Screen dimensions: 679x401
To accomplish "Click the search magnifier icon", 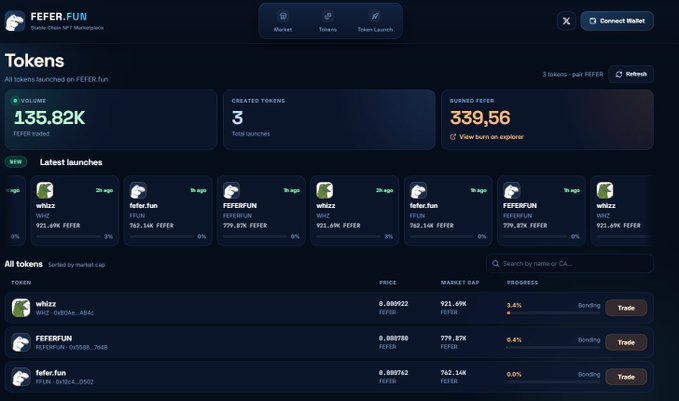I will click(x=495, y=263).
